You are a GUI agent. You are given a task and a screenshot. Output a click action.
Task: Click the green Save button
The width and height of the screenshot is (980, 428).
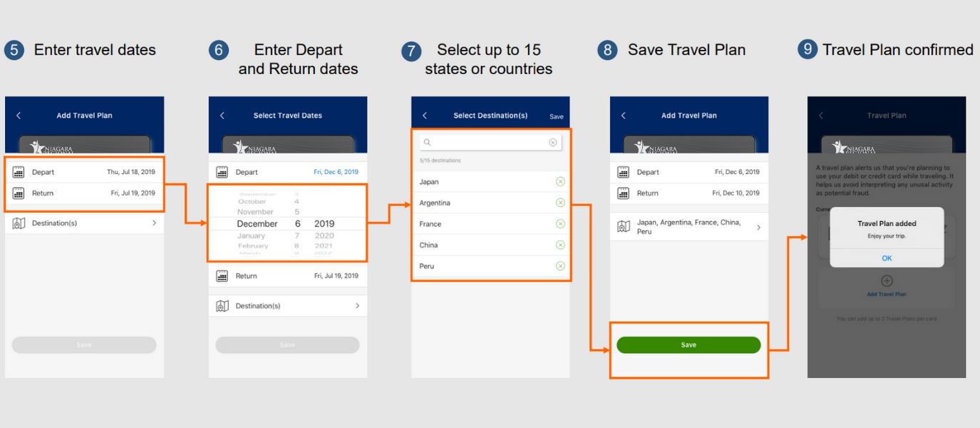tap(688, 345)
